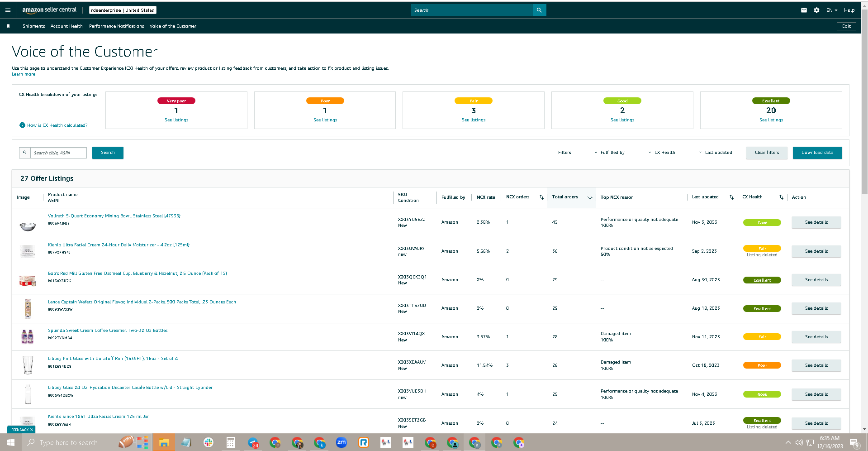Open How is CX Health calculated link

pyautogui.click(x=57, y=125)
